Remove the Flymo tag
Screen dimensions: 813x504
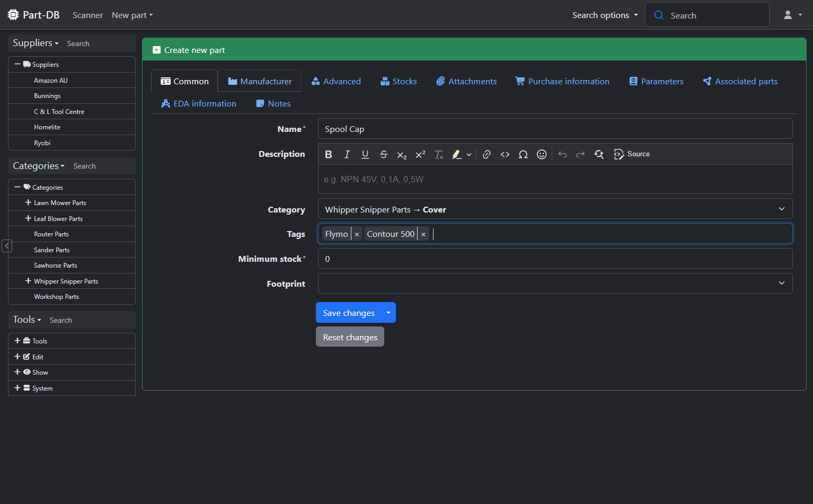click(357, 234)
